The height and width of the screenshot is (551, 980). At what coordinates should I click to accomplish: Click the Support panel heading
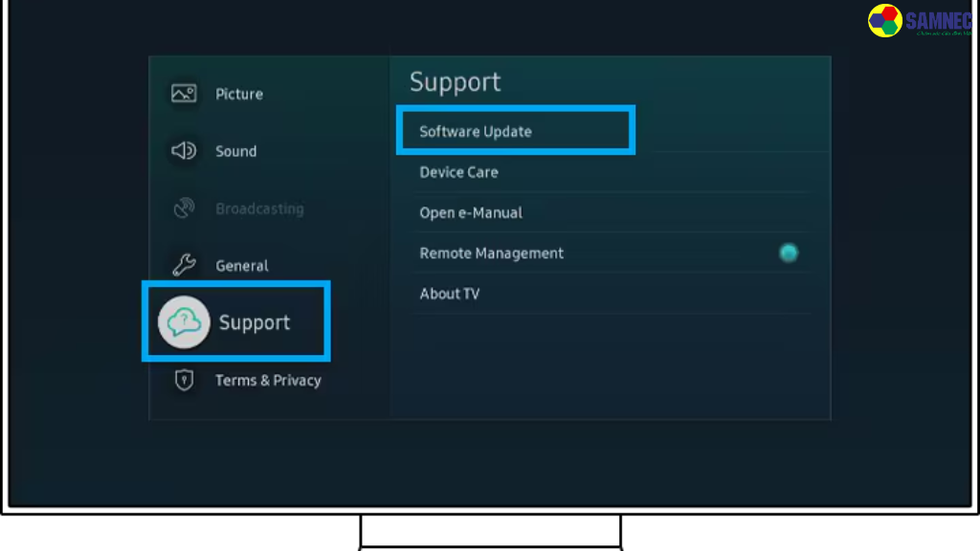tap(455, 82)
